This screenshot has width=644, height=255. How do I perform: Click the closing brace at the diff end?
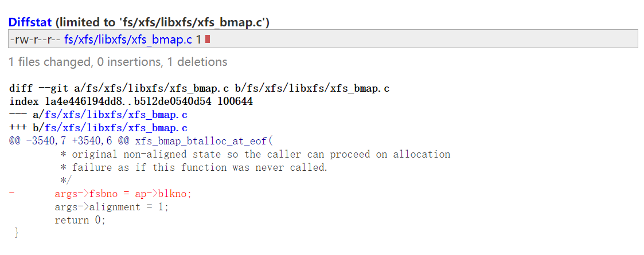point(17,233)
